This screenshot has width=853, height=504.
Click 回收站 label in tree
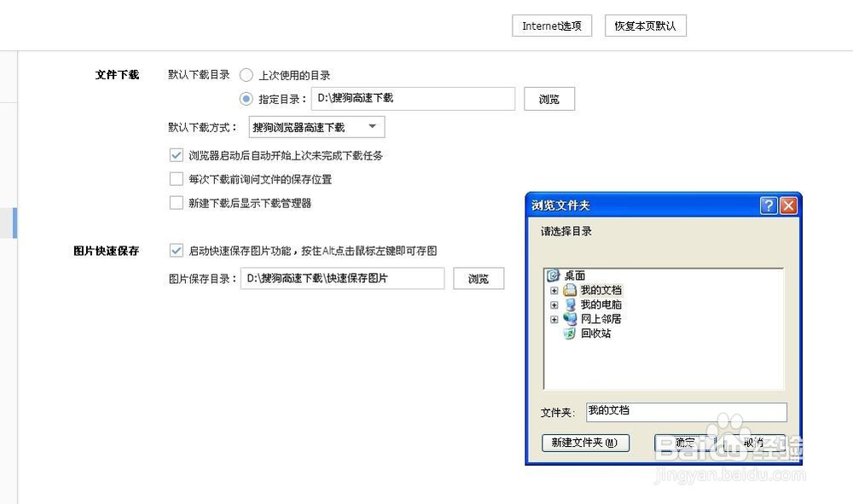[x=595, y=333]
